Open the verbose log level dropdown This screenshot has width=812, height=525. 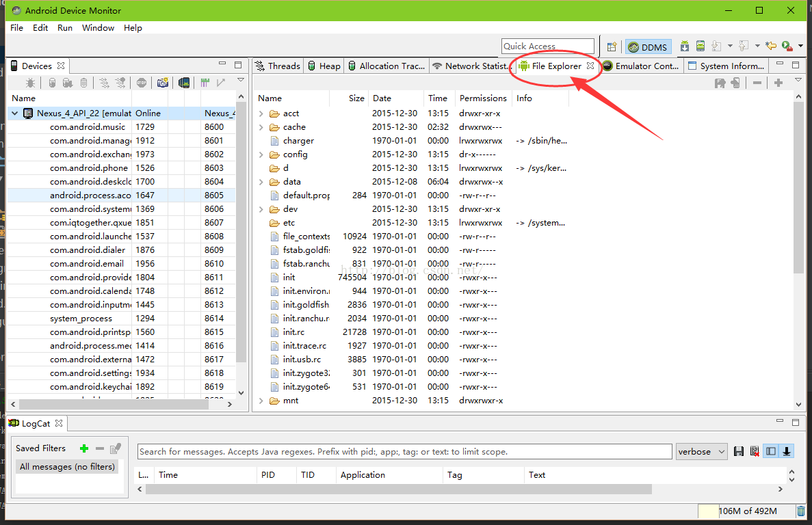point(701,452)
